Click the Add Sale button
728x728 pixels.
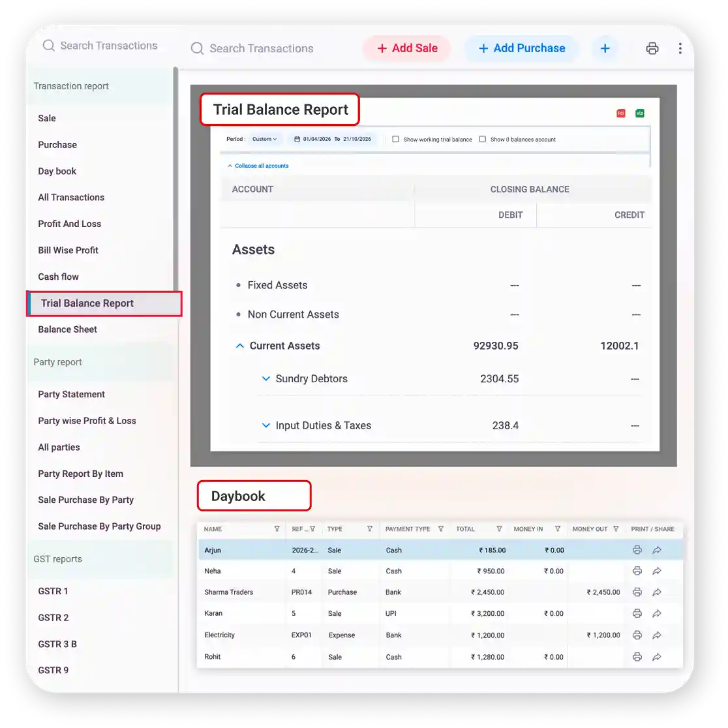click(407, 48)
